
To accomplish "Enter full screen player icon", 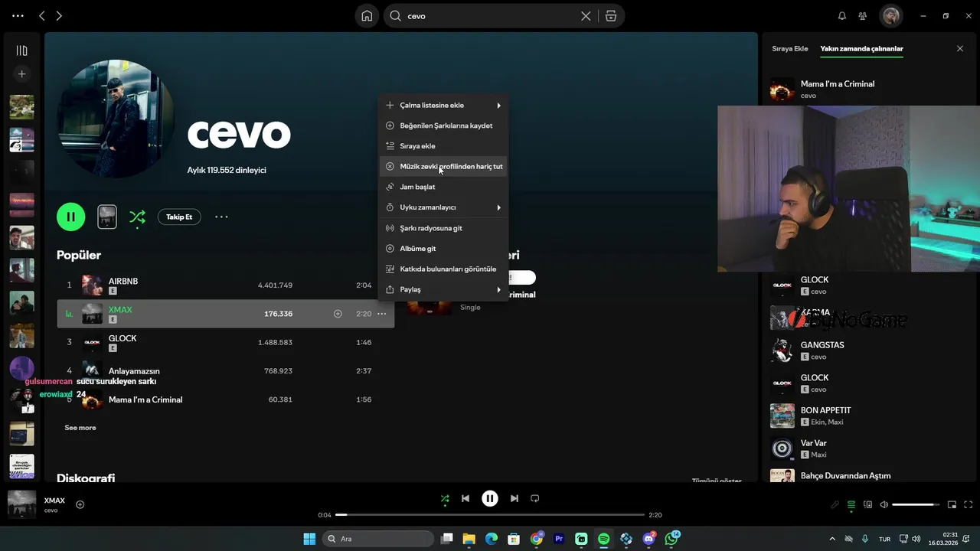I will (x=968, y=504).
